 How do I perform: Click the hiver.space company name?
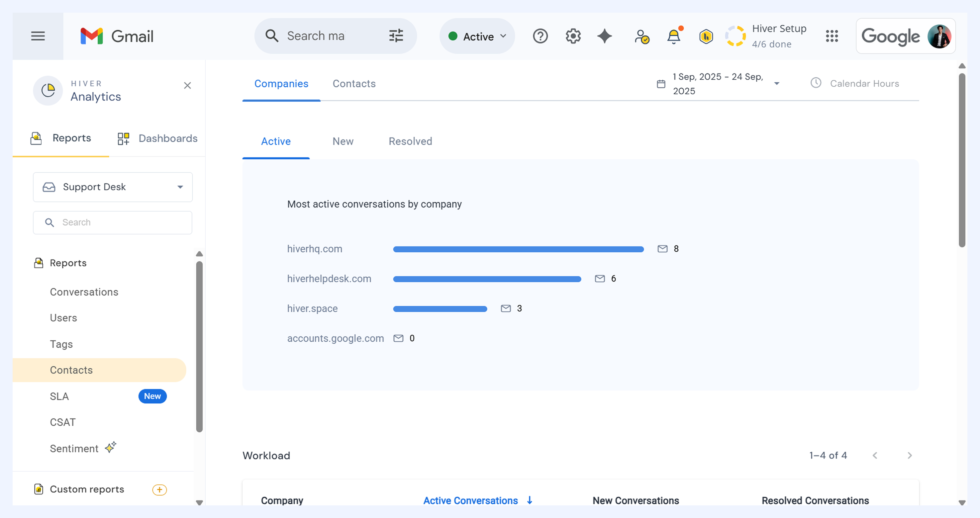click(312, 308)
